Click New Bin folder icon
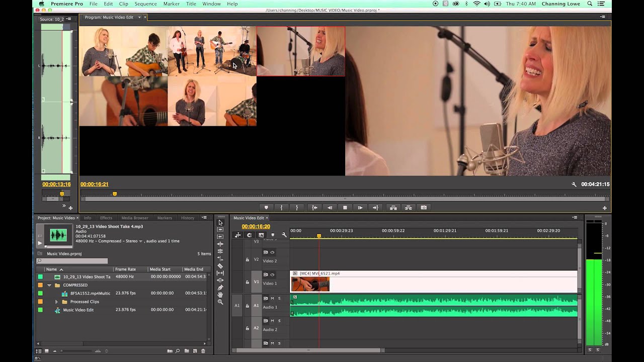The height and width of the screenshot is (362, 644). [x=187, y=351]
